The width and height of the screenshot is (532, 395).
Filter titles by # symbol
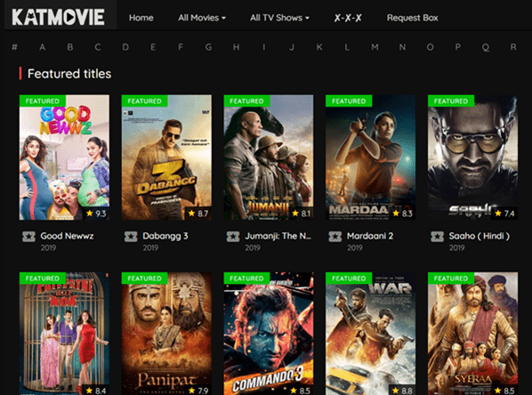[x=14, y=47]
